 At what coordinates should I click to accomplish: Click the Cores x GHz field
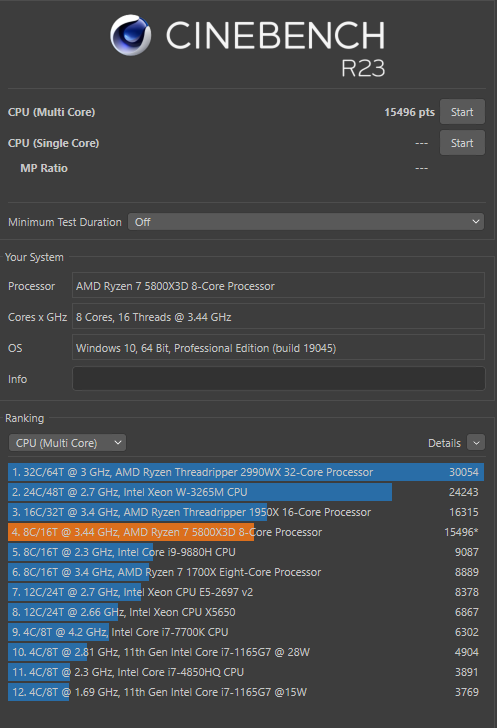point(278,317)
